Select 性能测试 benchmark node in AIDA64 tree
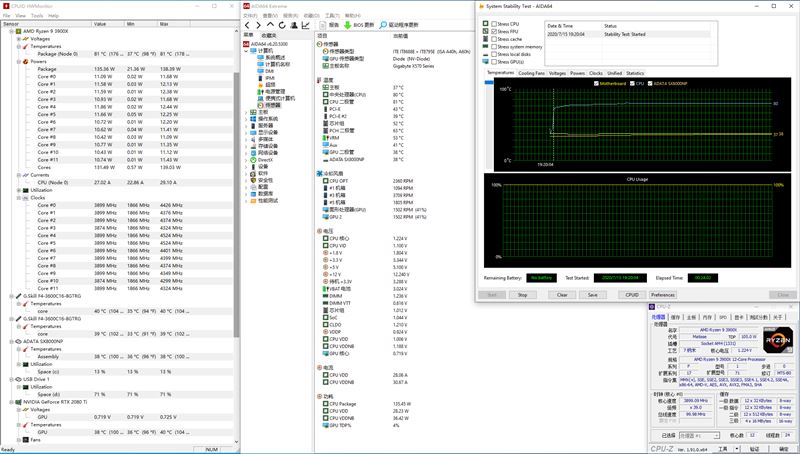Screen dimensions: 800x454 pyautogui.click(x=264, y=200)
